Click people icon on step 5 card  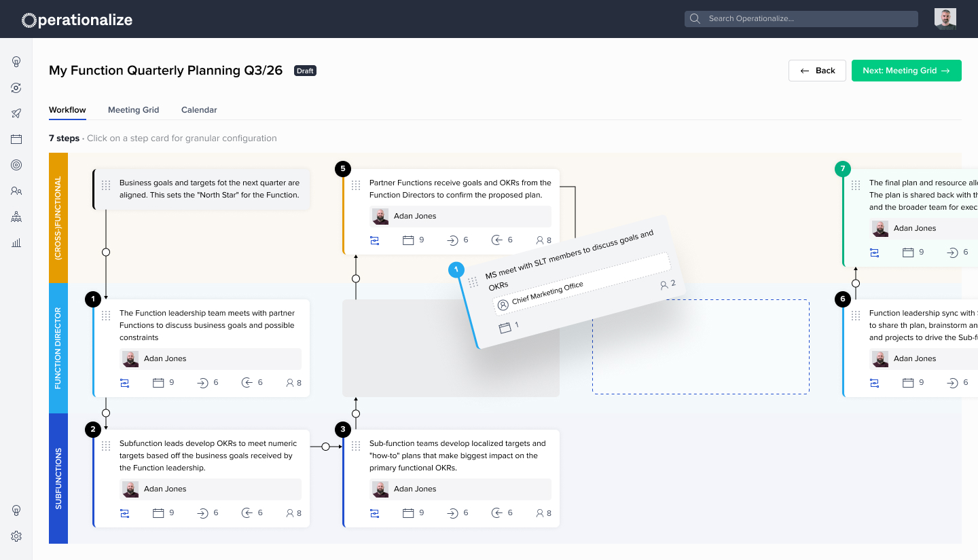(540, 240)
